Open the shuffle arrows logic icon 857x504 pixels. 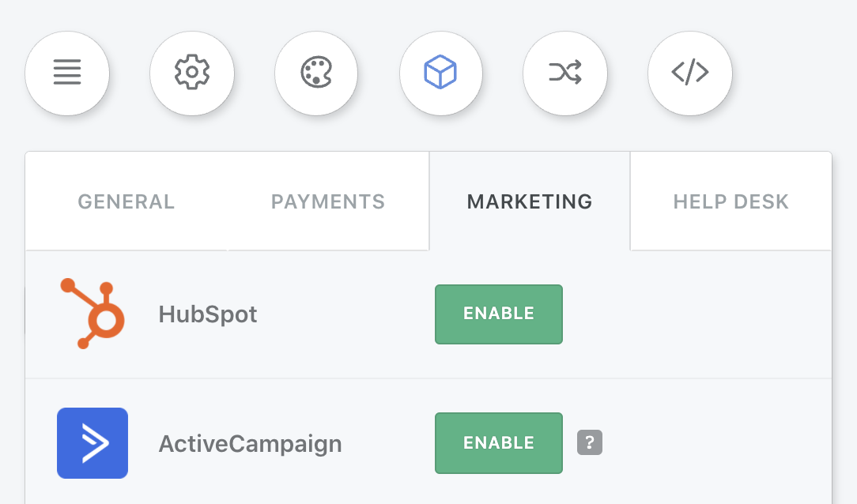coord(565,73)
